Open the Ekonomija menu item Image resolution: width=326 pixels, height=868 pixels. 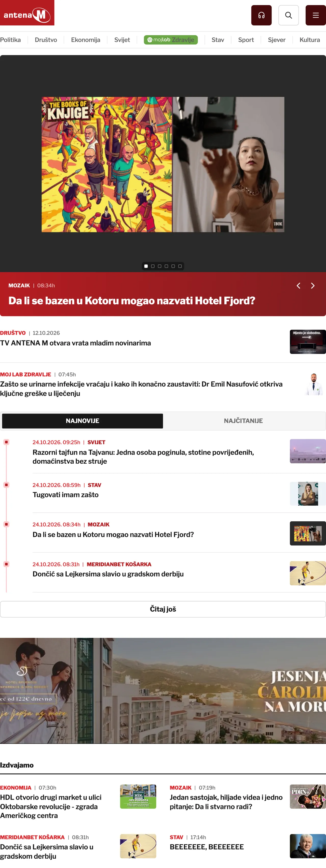point(86,40)
